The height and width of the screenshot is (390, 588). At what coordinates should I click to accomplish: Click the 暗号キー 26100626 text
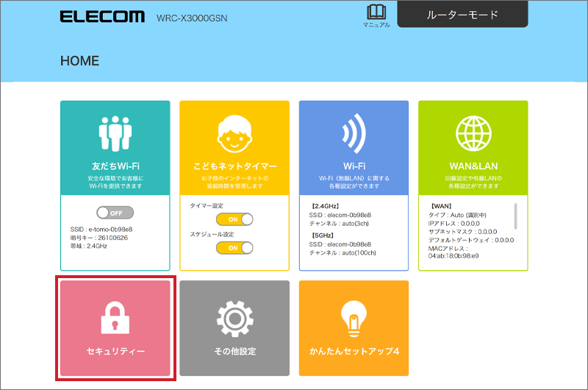pos(99,238)
